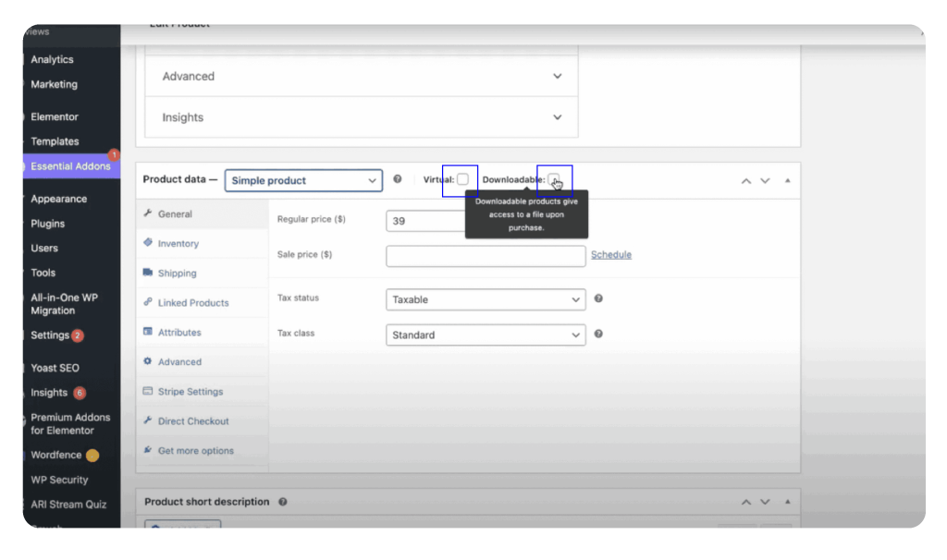The image size is (947, 560).
Task: Click the help icon beside Simple product dropdown
Action: pos(398,179)
